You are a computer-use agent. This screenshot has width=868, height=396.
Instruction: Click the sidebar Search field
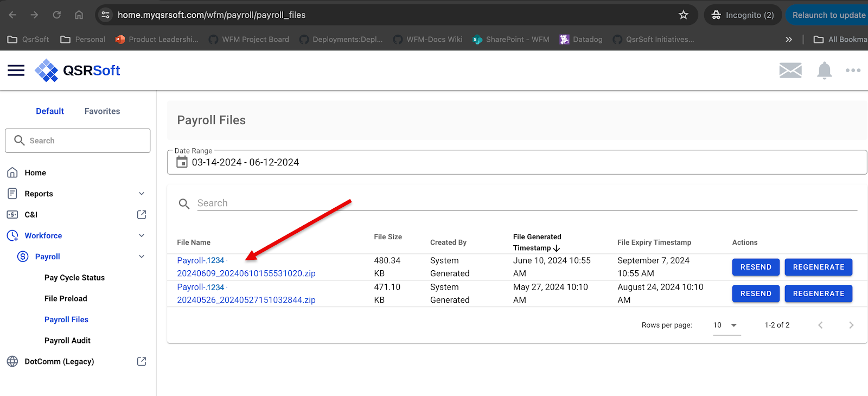click(78, 140)
